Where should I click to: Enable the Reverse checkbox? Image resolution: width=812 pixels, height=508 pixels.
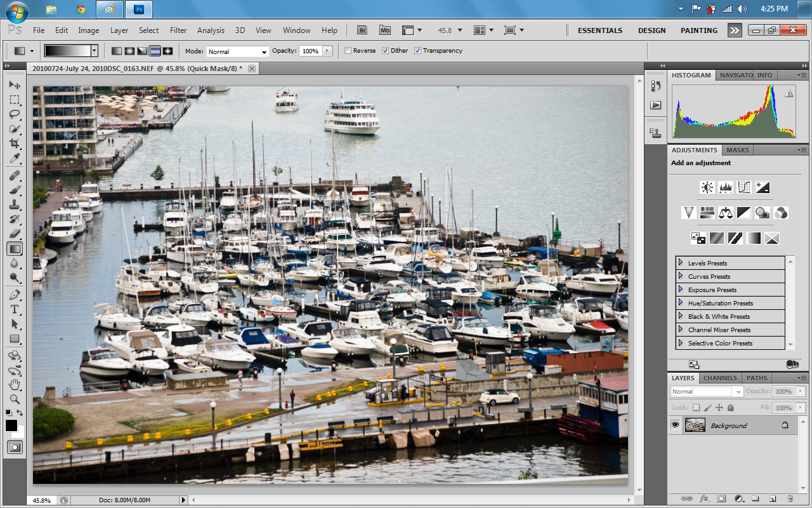click(348, 51)
